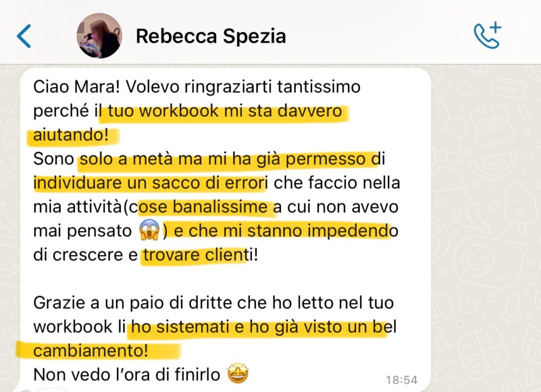Click highlighted 'e che mi stanno impedendo'
Image resolution: width=541 pixels, height=392 pixels.
point(286,231)
